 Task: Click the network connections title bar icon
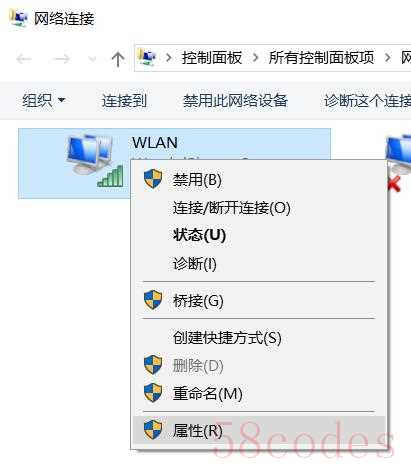tap(17, 18)
